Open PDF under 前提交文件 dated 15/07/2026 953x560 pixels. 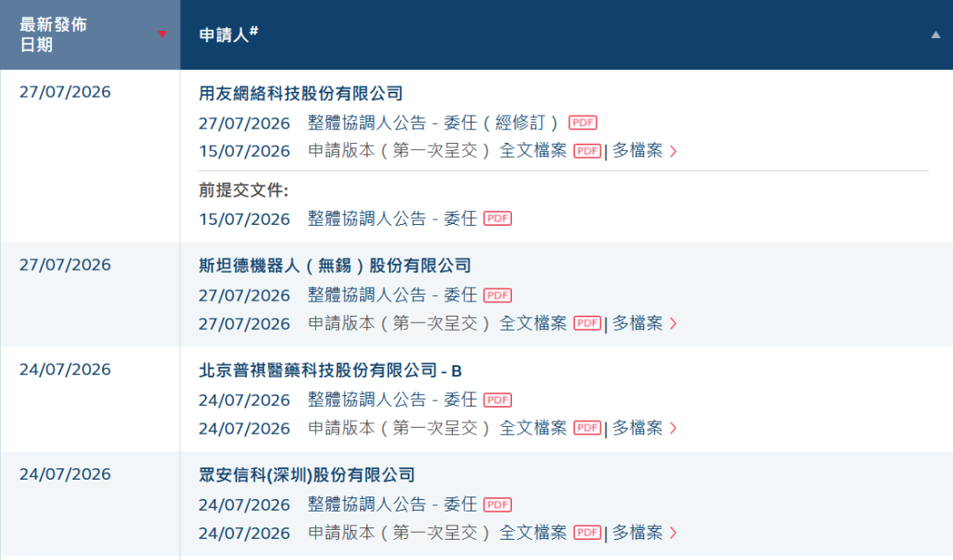coord(497,219)
